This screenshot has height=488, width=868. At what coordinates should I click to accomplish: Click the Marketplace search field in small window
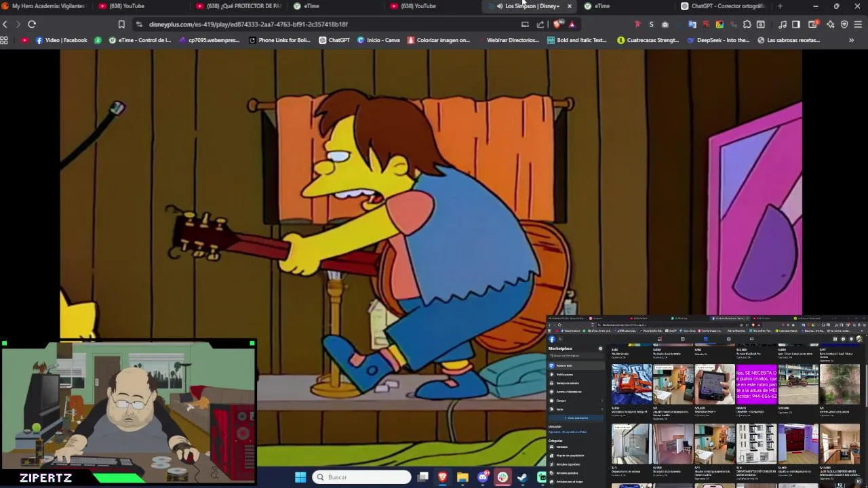(576, 356)
